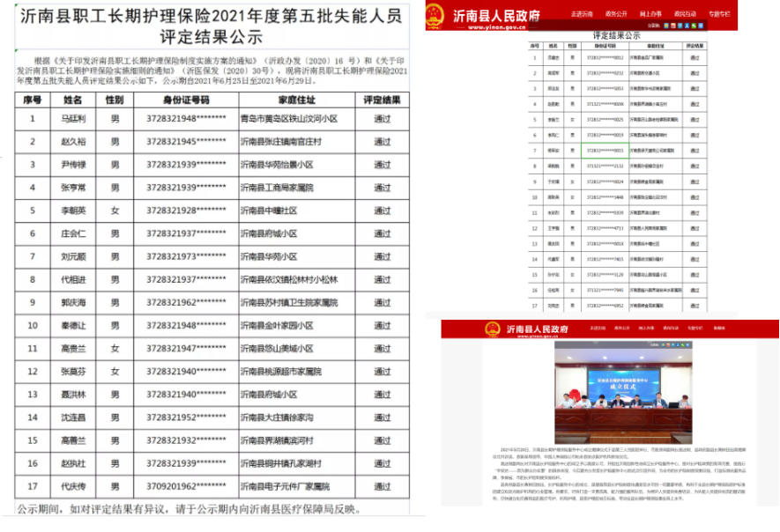Click address 沂南县桃源超市家属院
Image resolution: width=780 pixels, height=532 pixels.
[x=281, y=372]
